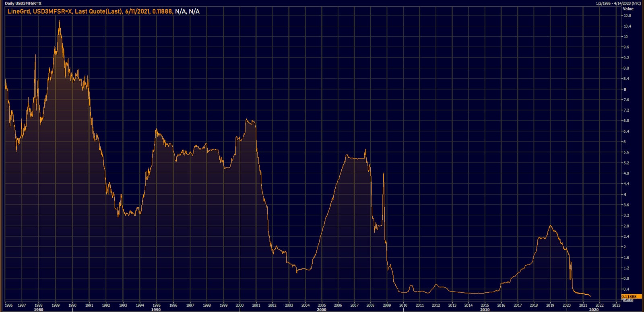
Task: Click the Auto scale button on value axis
Action: click(x=628, y=300)
